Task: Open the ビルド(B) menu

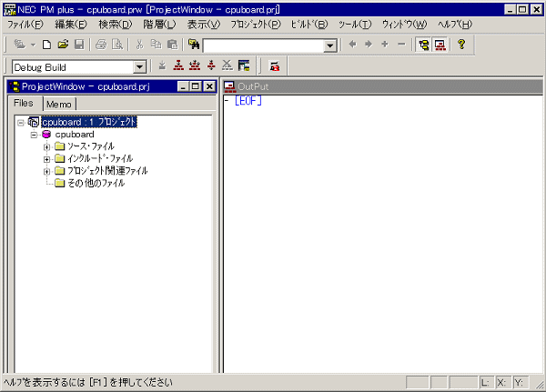Action: pyautogui.click(x=309, y=25)
